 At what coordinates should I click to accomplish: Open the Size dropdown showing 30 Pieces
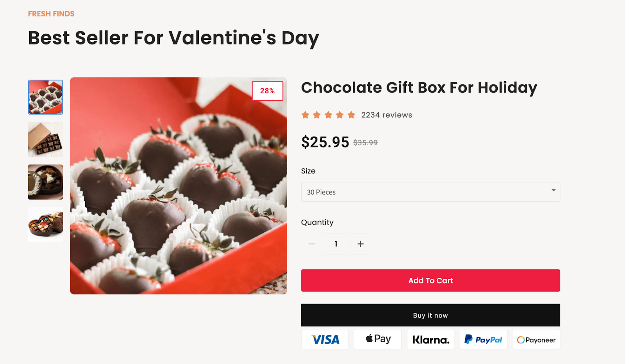pos(426,192)
